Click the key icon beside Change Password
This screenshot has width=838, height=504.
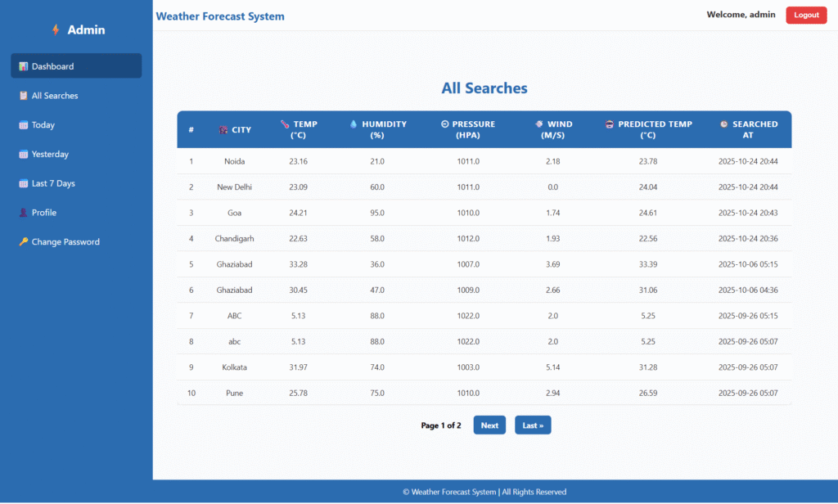pyautogui.click(x=24, y=242)
